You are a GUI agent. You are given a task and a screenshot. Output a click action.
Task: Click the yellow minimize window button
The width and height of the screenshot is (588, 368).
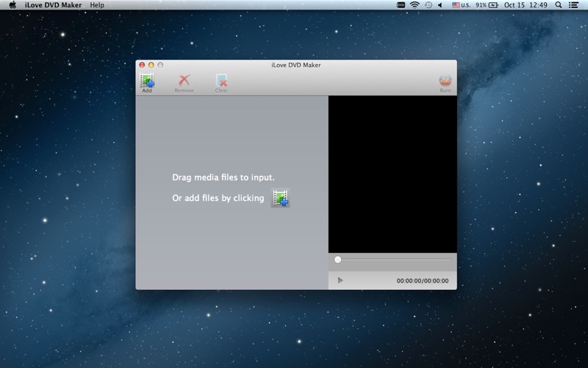pos(151,65)
